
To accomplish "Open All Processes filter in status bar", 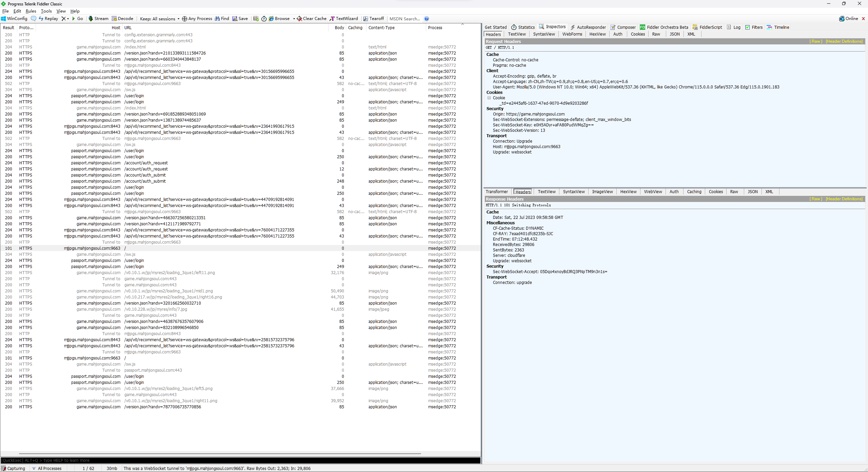I will coord(47,468).
